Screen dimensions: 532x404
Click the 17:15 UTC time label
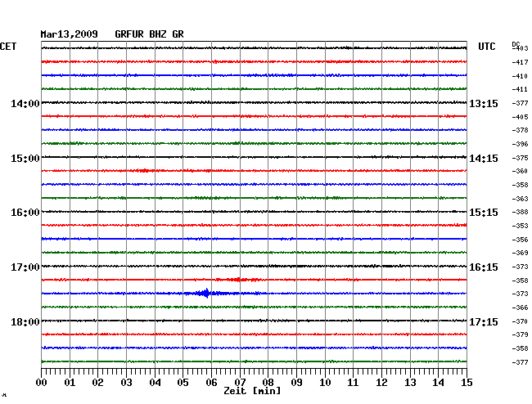pos(484,321)
